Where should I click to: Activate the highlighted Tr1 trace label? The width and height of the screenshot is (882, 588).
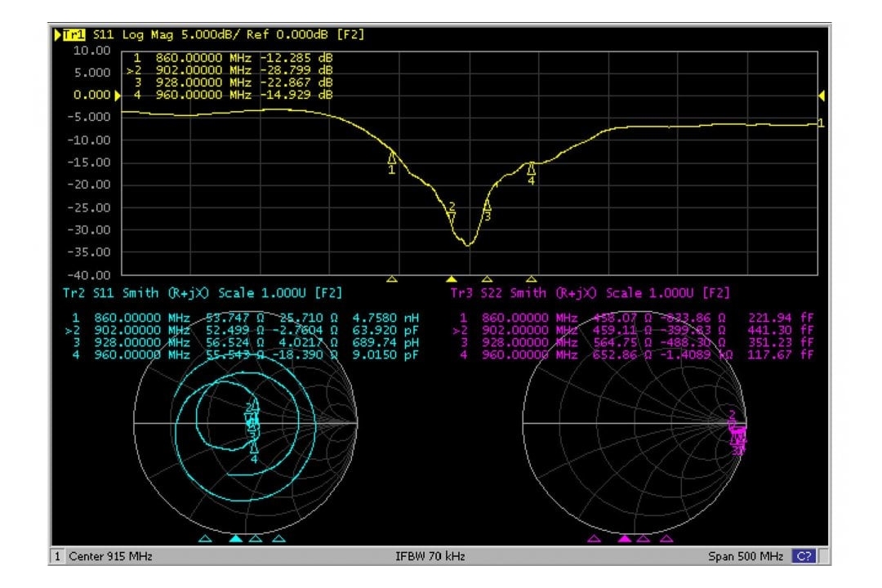click(x=75, y=35)
